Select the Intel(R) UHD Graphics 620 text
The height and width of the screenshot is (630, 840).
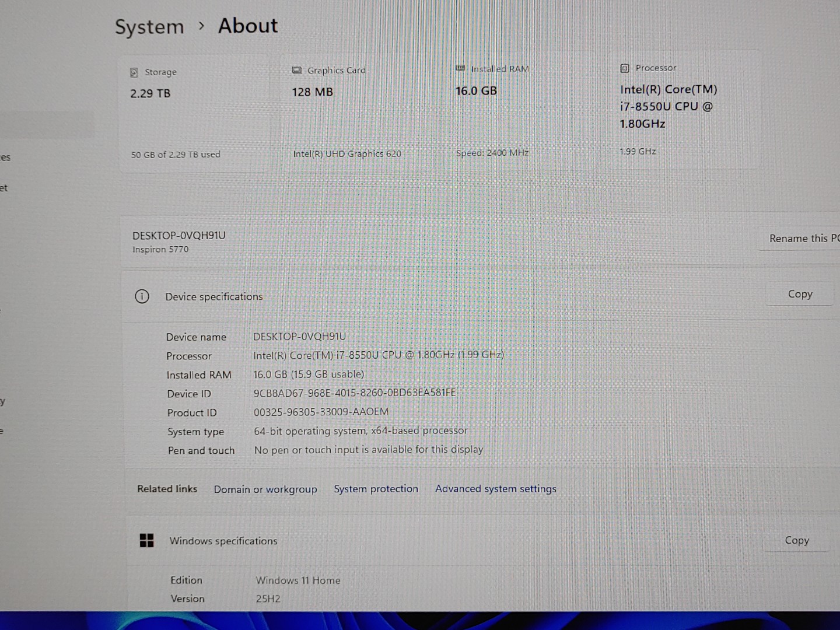[347, 154]
